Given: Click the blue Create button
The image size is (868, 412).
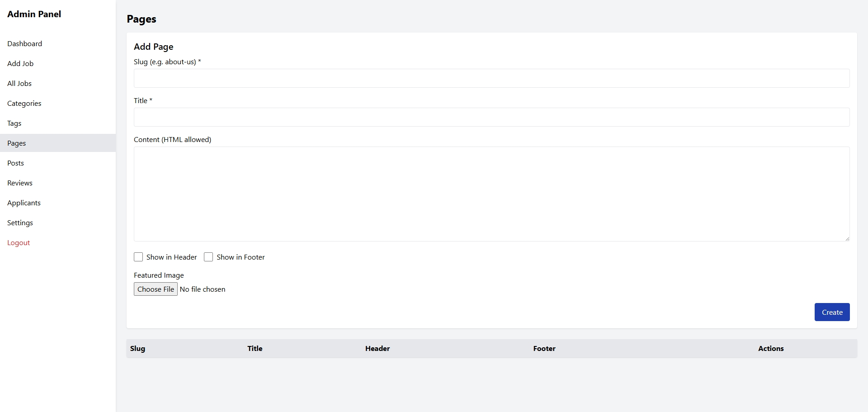Looking at the screenshot, I should (832, 312).
